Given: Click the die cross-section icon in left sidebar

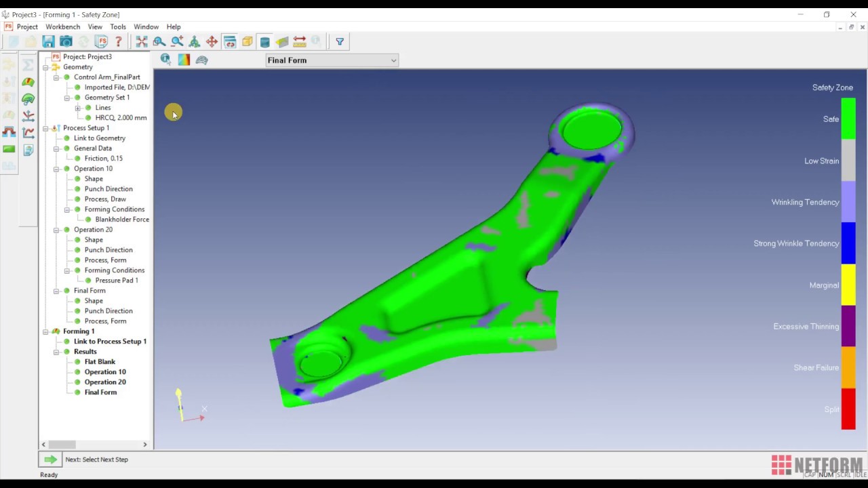Looking at the screenshot, I should point(9,131).
